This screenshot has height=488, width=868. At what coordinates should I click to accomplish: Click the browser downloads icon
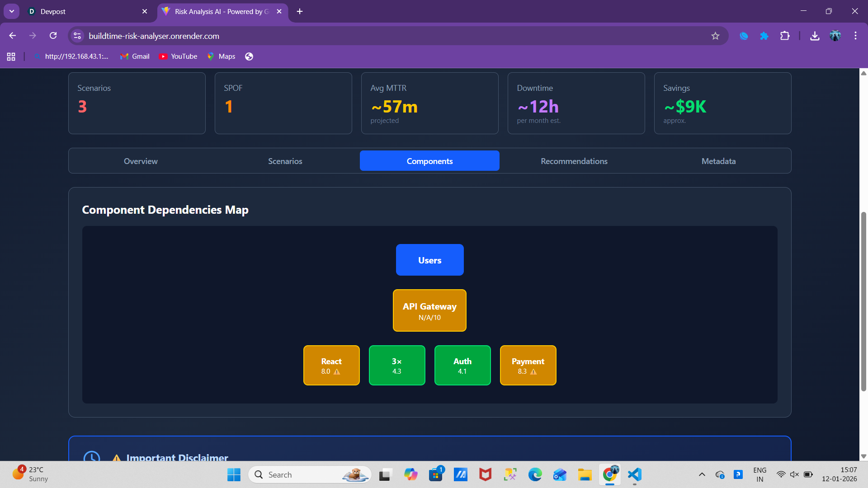pyautogui.click(x=815, y=36)
